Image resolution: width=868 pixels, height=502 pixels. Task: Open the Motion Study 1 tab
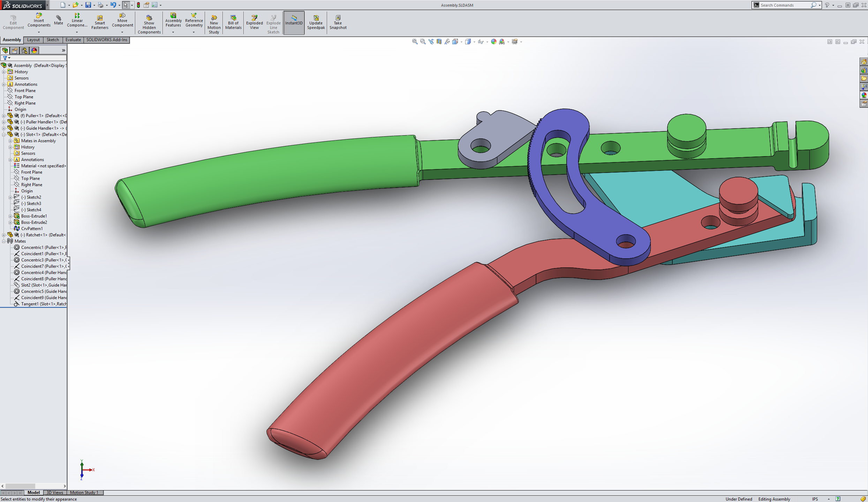pos(84,493)
